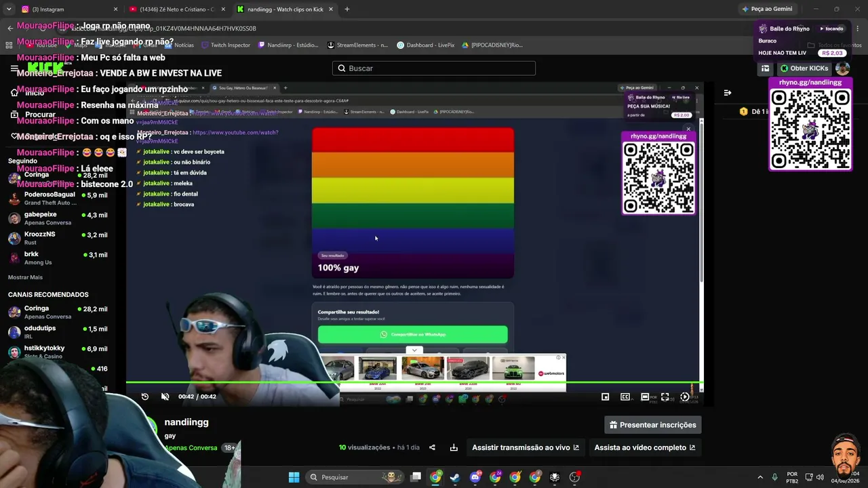Open Discord from the taskbar

(475, 477)
